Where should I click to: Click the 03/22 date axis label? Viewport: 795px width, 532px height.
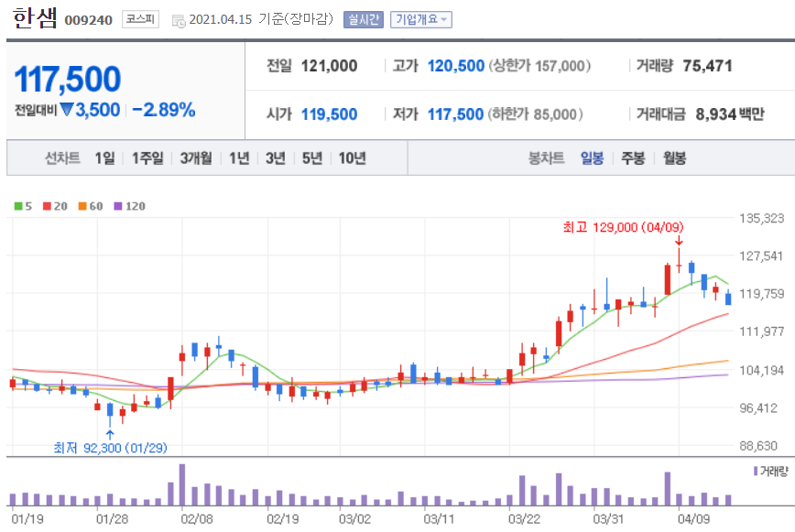pos(524,519)
